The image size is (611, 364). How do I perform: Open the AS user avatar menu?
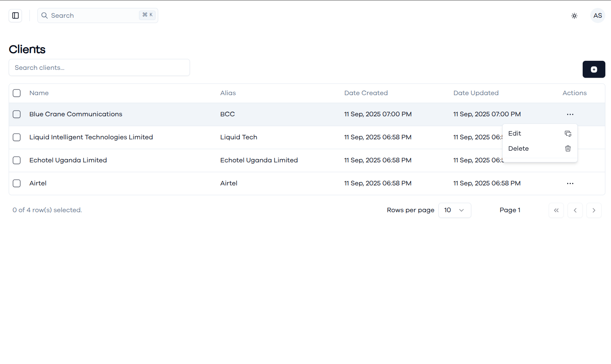point(598,15)
